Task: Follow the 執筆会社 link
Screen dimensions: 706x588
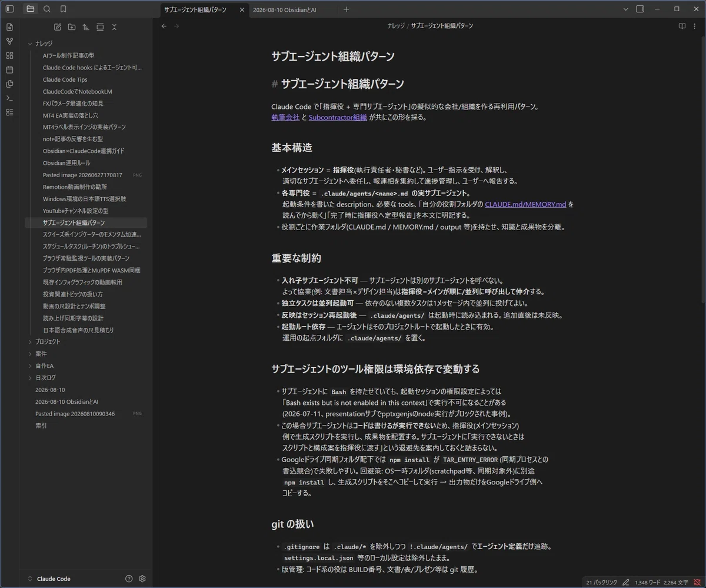Action: tap(285, 117)
